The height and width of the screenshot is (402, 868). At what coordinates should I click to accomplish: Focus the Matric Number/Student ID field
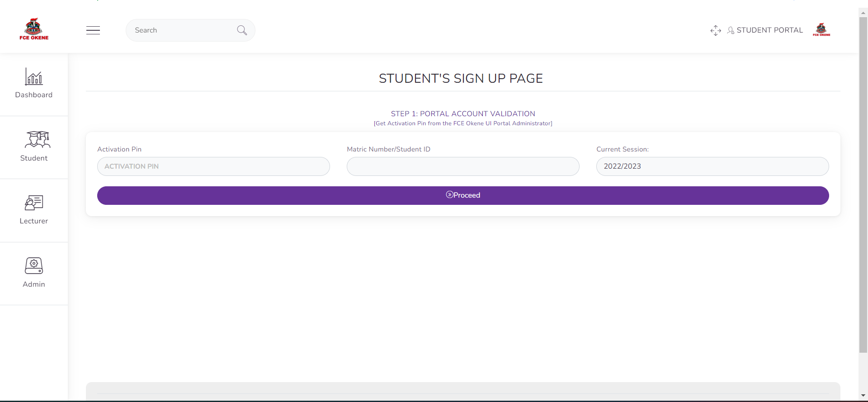(463, 166)
